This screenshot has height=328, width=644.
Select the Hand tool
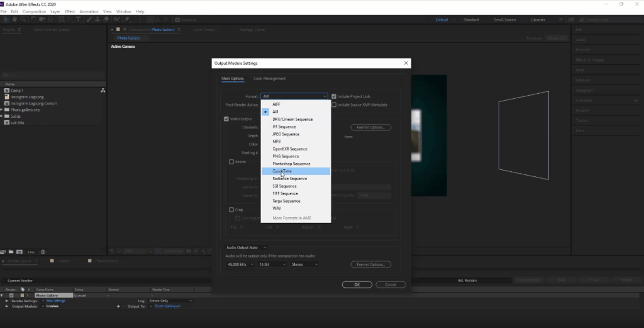point(14,20)
